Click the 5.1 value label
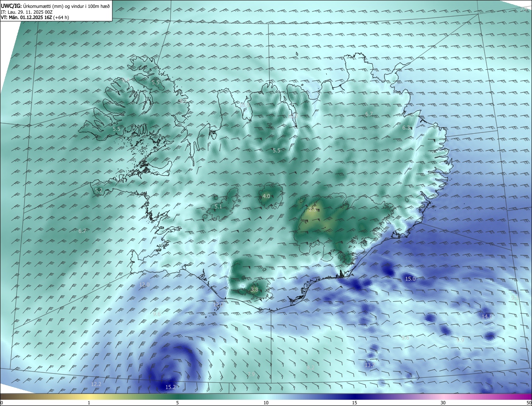The image size is (532, 406). pyautogui.click(x=219, y=207)
